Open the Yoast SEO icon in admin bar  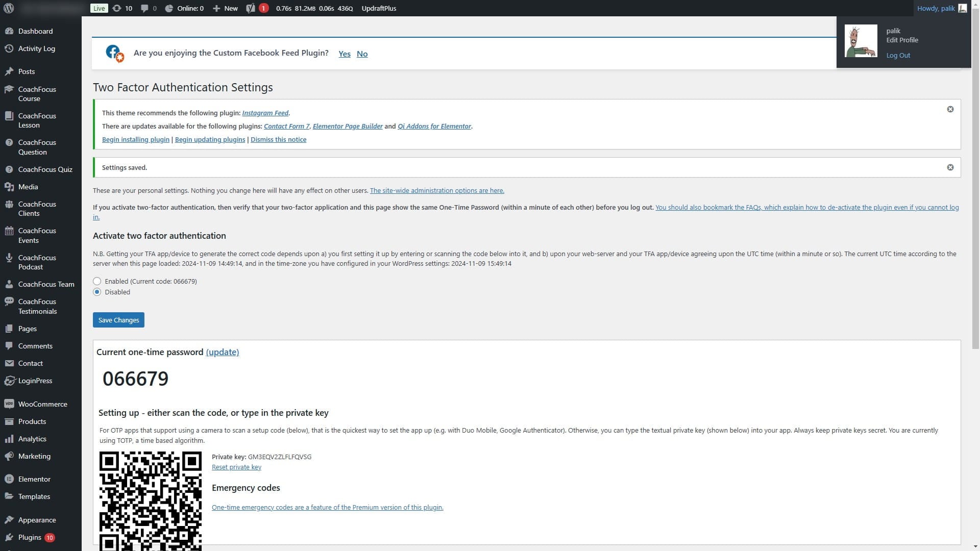coord(251,8)
